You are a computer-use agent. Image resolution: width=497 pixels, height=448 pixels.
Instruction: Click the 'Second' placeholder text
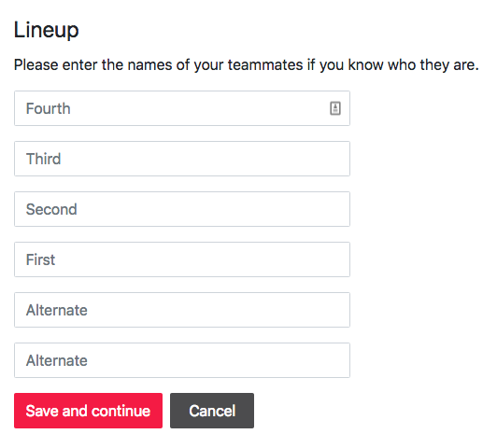pos(51,209)
